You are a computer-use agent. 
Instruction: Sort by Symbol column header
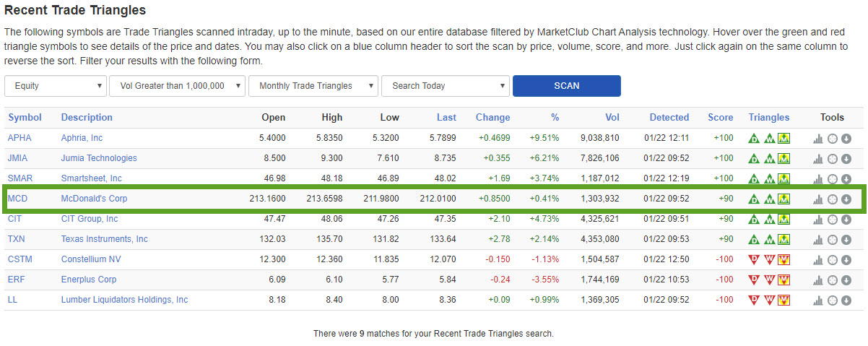pyautogui.click(x=25, y=118)
